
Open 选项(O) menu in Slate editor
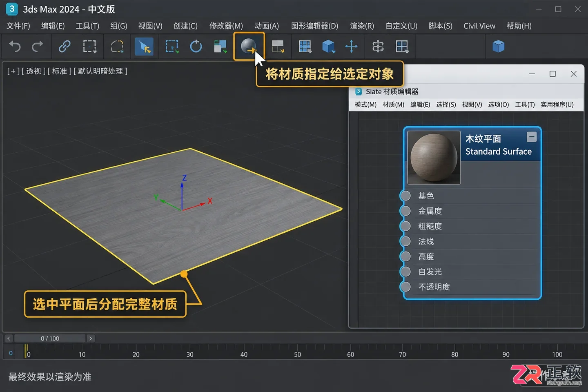point(499,105)
